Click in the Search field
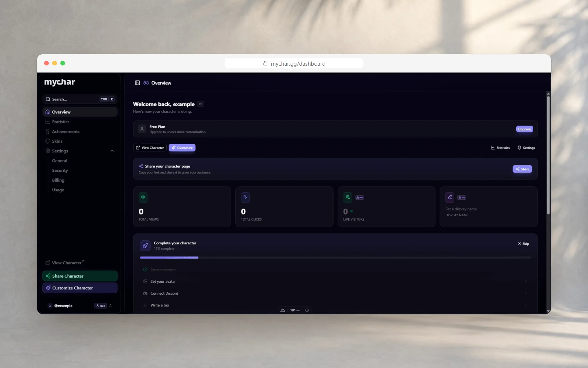The image size is (588, 368). 80,99
